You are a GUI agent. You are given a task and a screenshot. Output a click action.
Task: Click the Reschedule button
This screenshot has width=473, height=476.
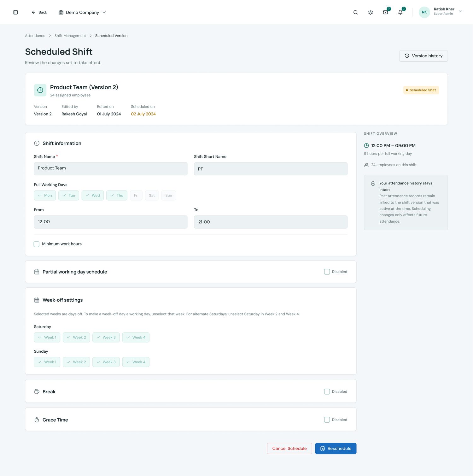[336, 449]
